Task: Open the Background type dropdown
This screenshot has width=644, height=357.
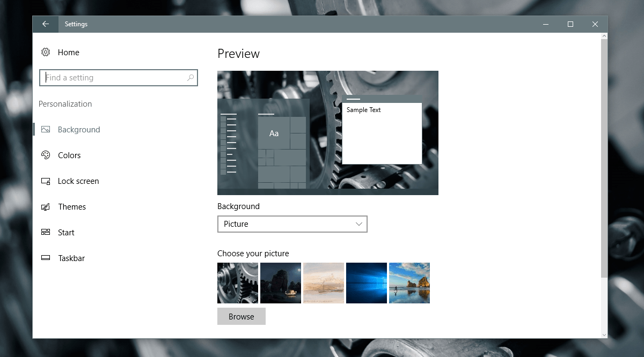Action: [x=292, y=224]
